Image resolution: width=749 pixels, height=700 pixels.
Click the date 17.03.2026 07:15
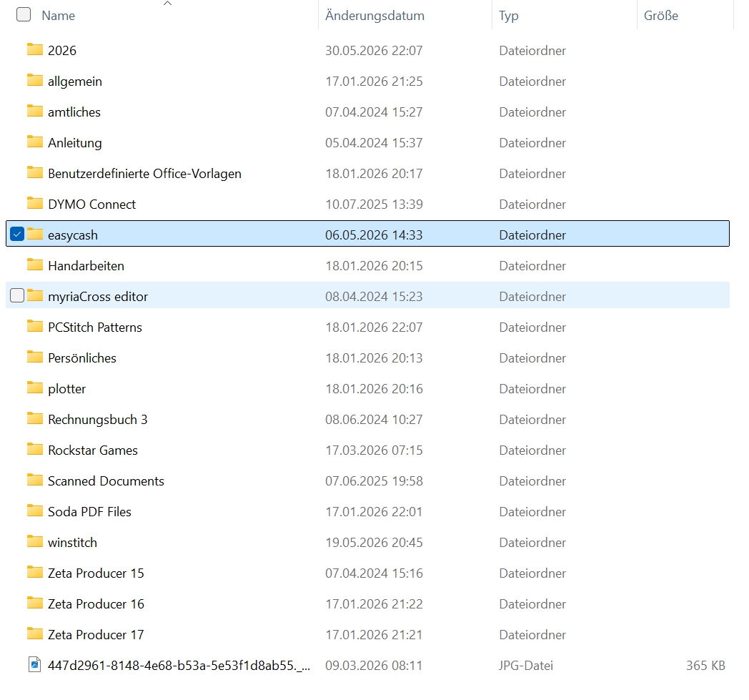pyautogui.click(x=374, y=450)
